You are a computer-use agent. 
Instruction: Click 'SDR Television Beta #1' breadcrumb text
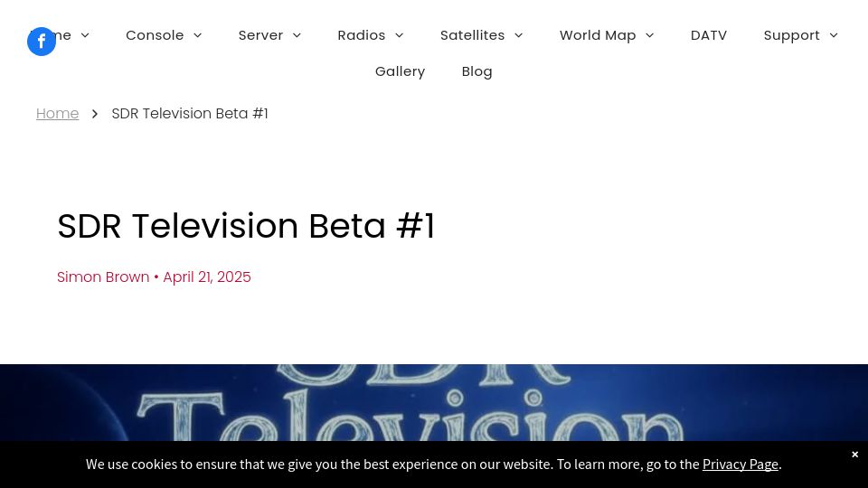pyautogui.click(x=190, y=114)
